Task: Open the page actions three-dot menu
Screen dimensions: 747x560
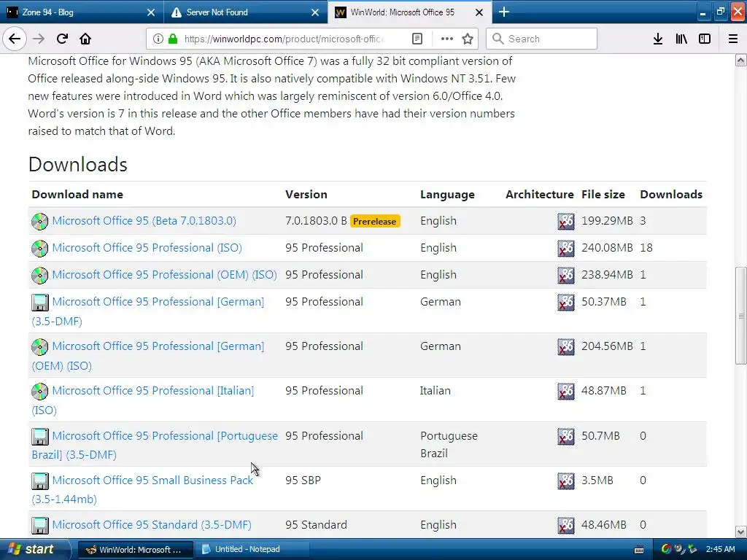Action: 447,39
